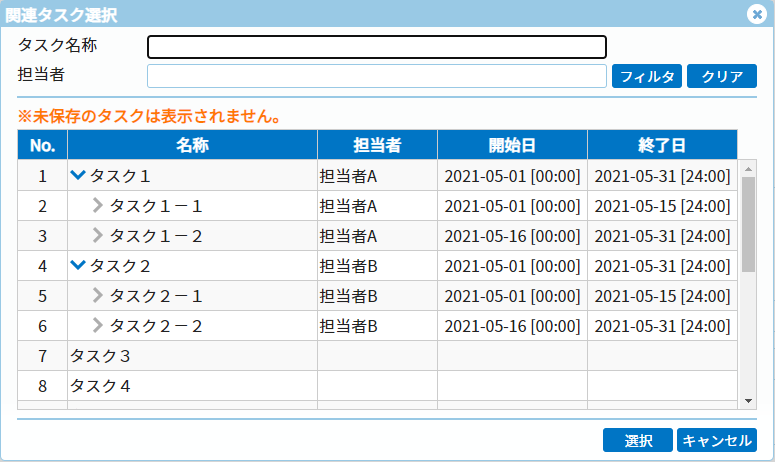Confirm with the 選択 button

click(x=638, y=441)
